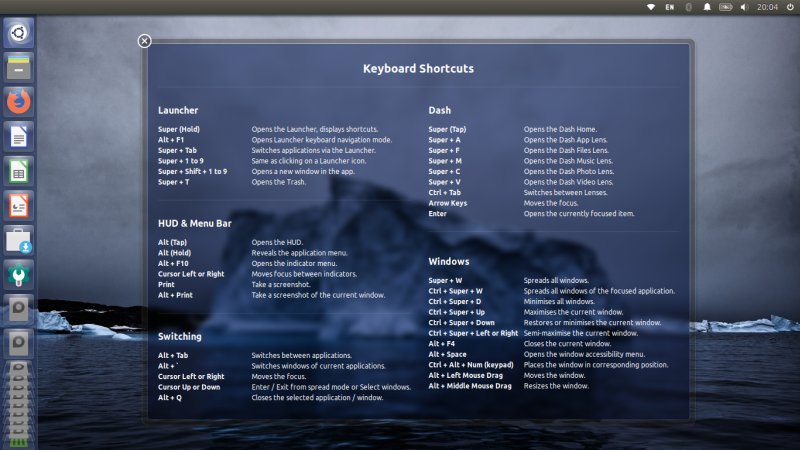
Task: Click the 20:04 clock indicator
Action: tap(766, 7)
